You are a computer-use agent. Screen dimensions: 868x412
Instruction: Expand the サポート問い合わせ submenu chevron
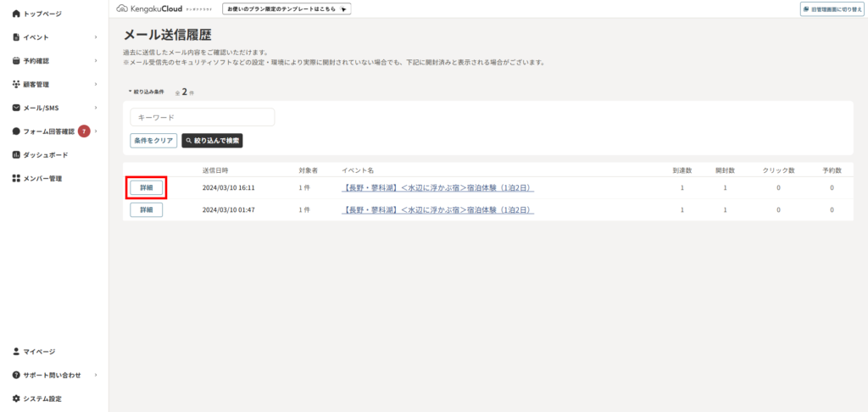[x=96, y=375]
